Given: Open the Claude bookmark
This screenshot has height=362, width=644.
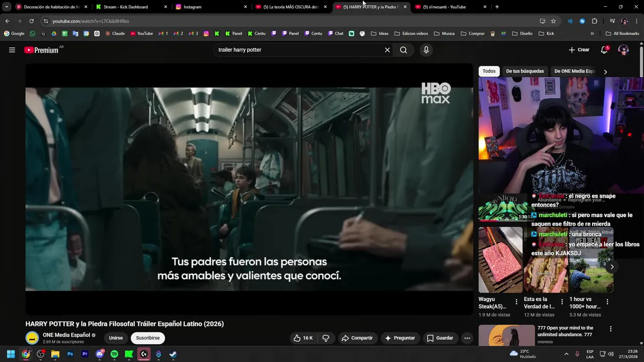Looking at the screenshot, I should pyautogui.click(x=115, y=34).
